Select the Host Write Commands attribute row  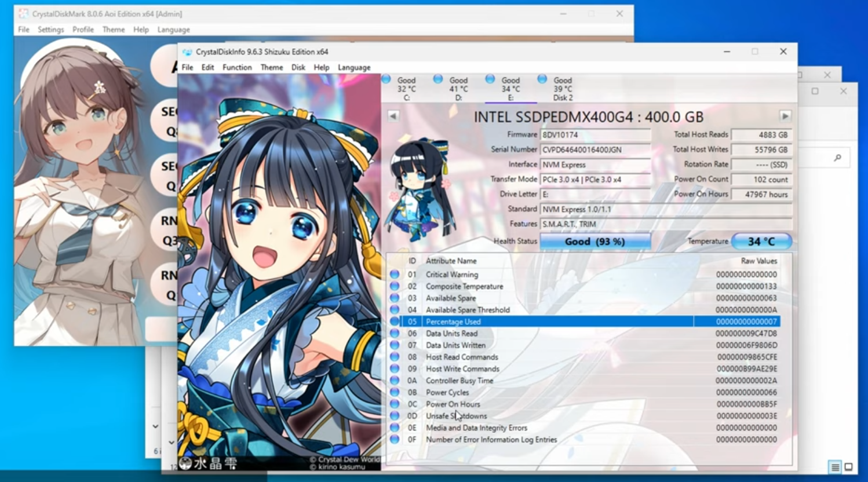coord(583,368)
